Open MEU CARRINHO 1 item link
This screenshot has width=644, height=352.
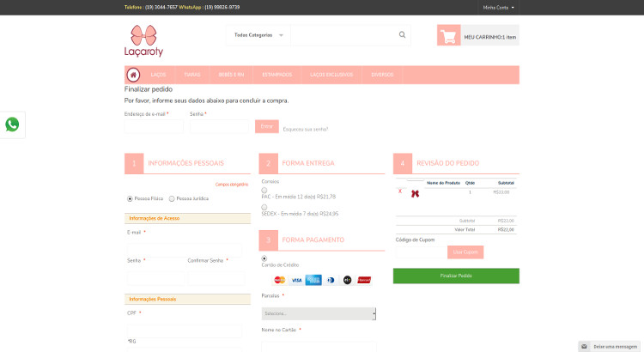click(x=490, y=37)
